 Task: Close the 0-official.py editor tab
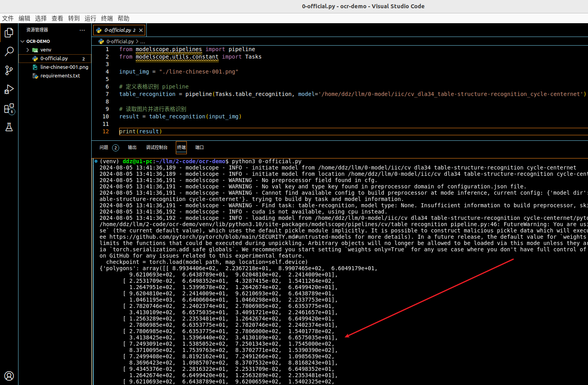(141, 30)
